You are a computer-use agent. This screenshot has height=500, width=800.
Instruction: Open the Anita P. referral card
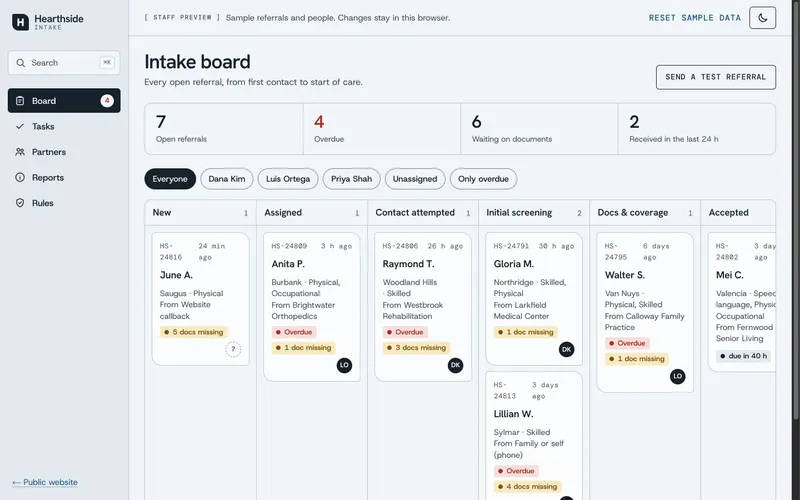pyautogui.click(x=312, y=307)
